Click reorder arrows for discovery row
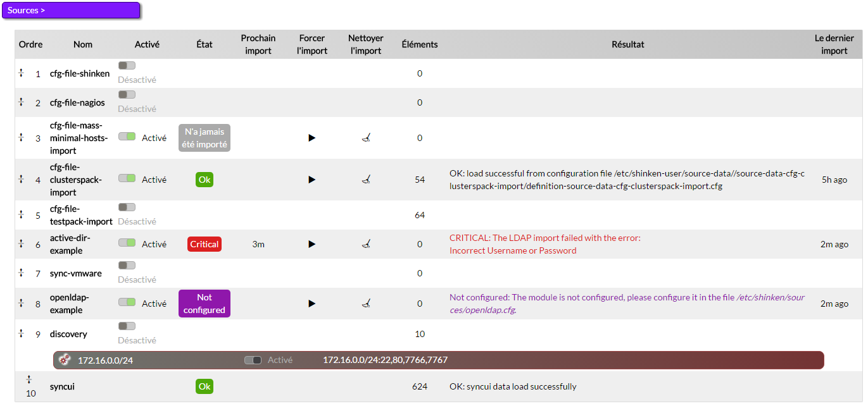This screenshot has width=868, height=406. (21, 333)
